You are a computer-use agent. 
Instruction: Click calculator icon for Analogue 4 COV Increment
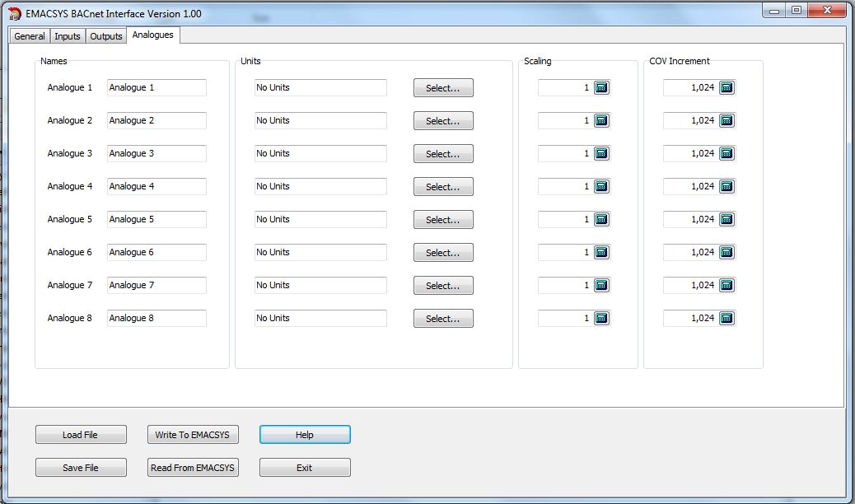(727, 187)
